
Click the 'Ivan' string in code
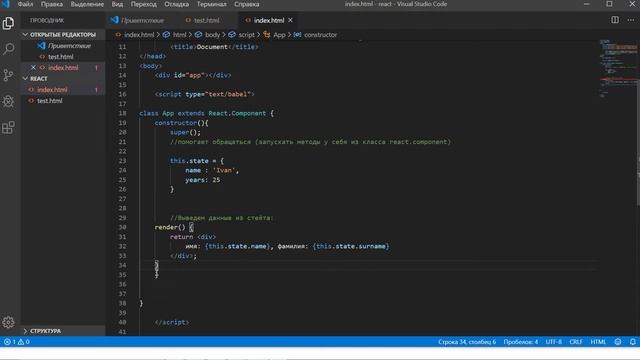[x=223, y=170]
